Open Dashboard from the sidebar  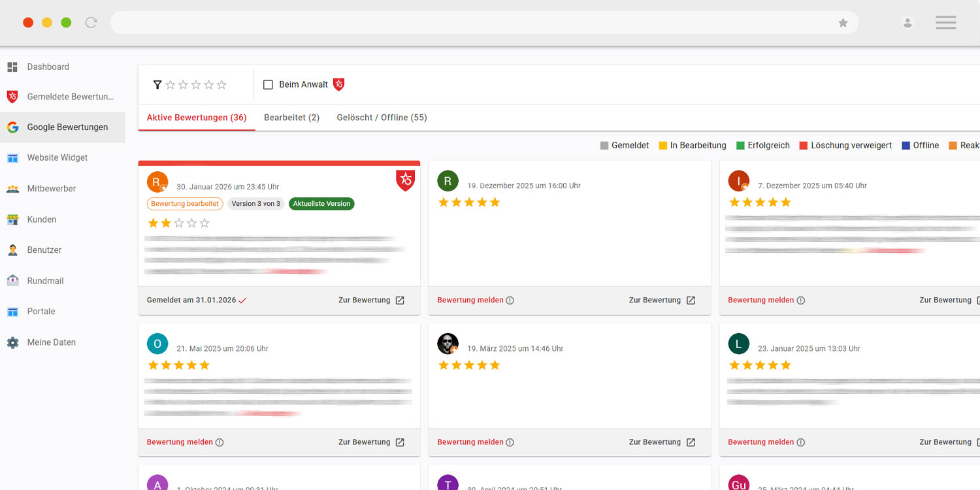click(48, 67)
